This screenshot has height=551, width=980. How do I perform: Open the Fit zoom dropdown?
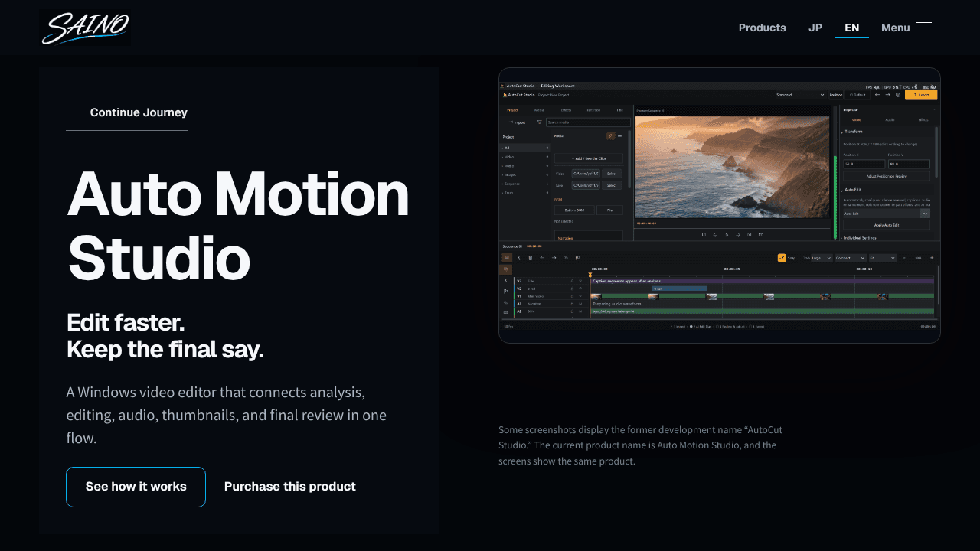[883, 258]
